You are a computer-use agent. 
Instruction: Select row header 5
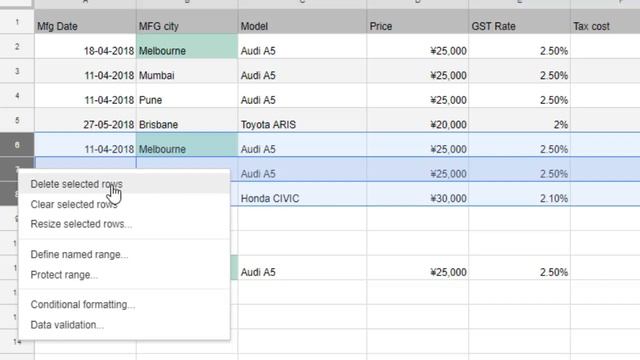[x=17, y=120]
